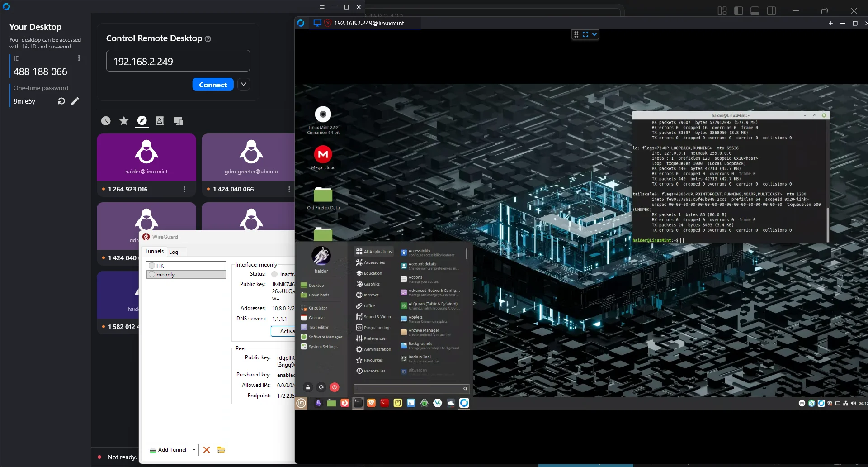
Task: Open the Linux Mint 22.2 disc desktop icon
Action: pos(323,120)
